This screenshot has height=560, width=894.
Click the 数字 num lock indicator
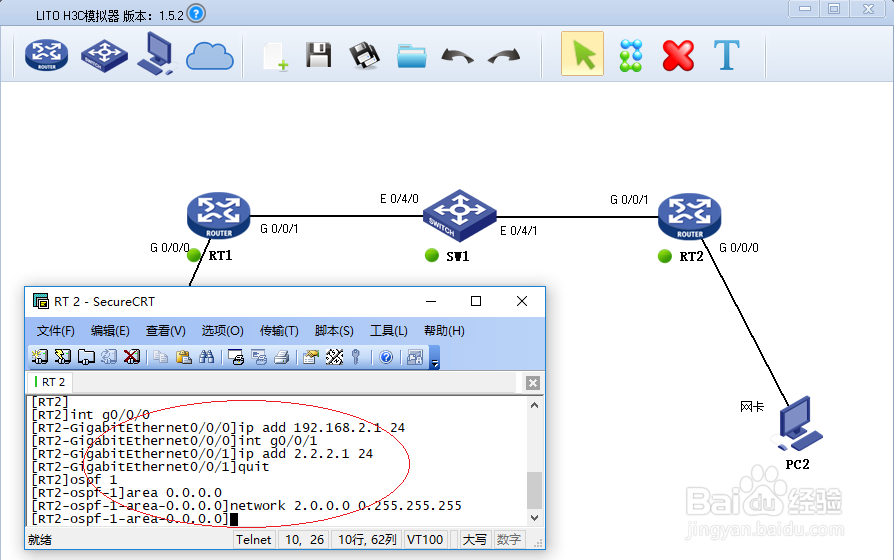[x=509, y=539]
